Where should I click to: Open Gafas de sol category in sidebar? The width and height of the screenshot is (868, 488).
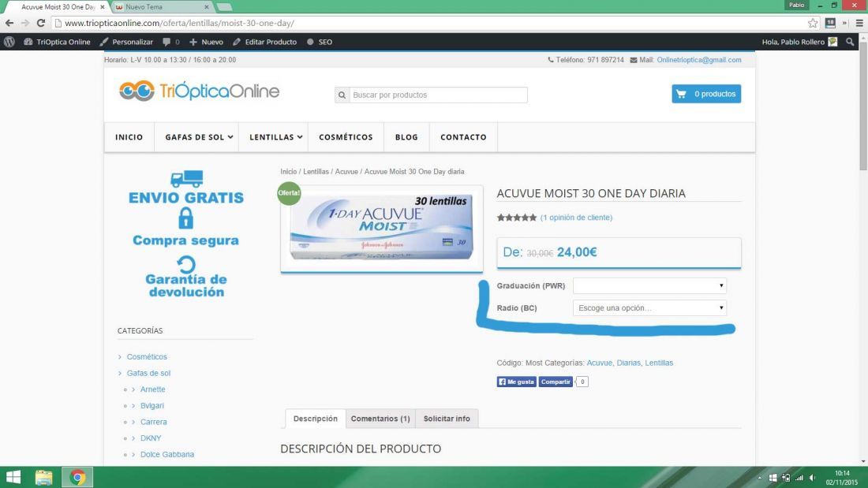[x=148, y=373]
